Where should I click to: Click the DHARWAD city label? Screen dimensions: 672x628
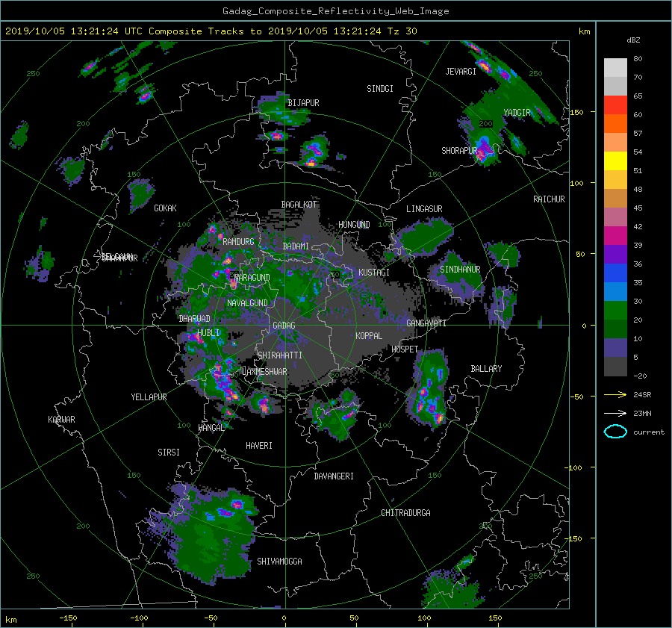[x=195, y=319]
